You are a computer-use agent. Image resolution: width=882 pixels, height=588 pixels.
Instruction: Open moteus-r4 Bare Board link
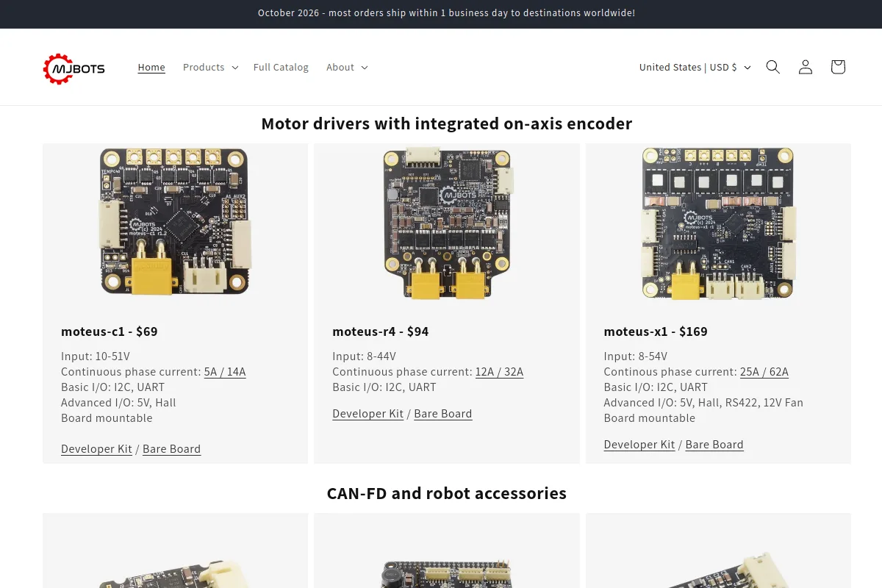pos(443,414)
